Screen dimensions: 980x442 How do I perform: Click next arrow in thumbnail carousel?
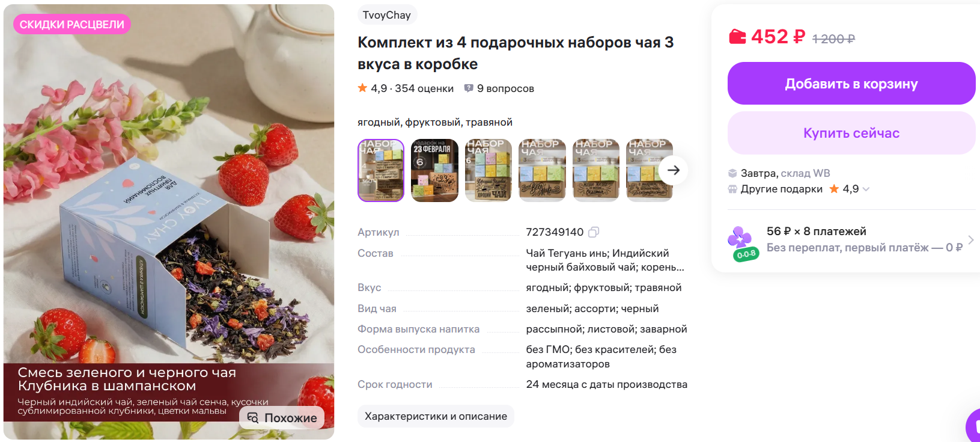674,170
